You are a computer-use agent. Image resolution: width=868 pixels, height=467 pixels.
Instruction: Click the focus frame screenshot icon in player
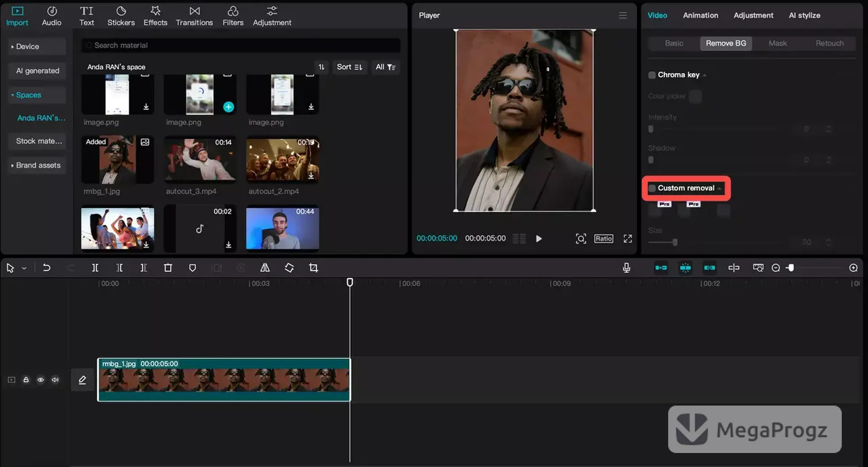[581, 238]
